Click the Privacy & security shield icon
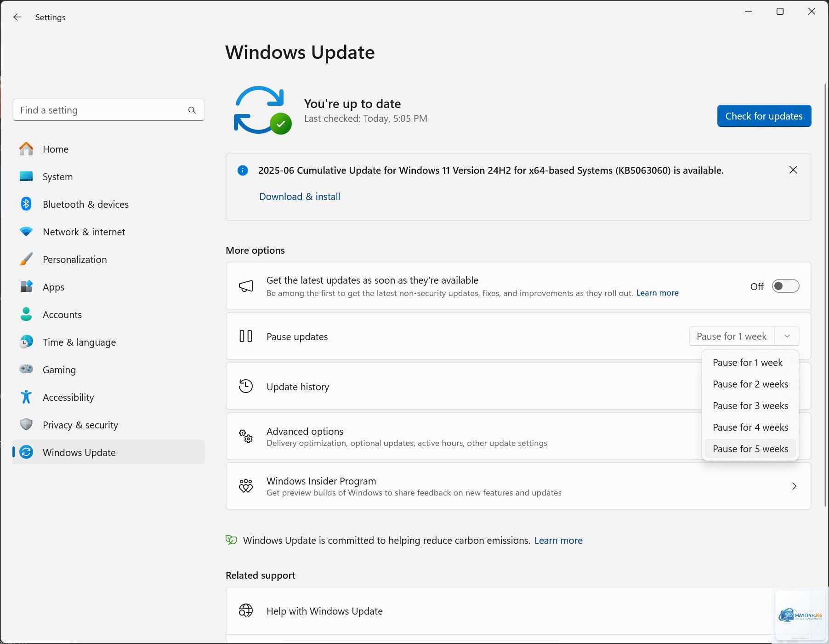 (x=26, y=424)
